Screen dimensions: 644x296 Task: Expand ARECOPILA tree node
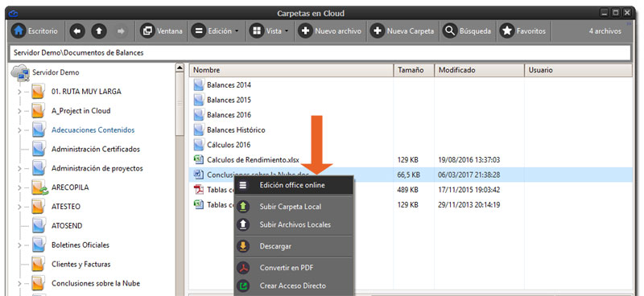(x=19, y=187)
